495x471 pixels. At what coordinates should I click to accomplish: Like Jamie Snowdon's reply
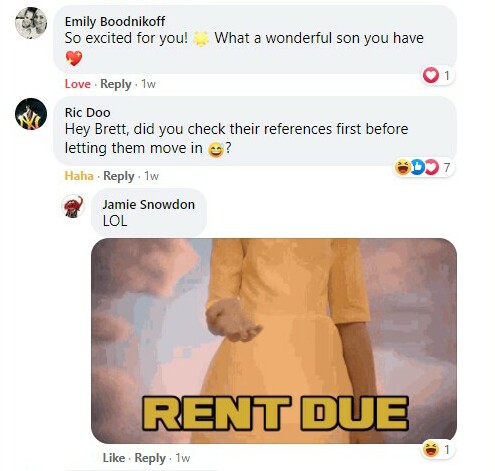pyautogui.click(x=114, y=458)
